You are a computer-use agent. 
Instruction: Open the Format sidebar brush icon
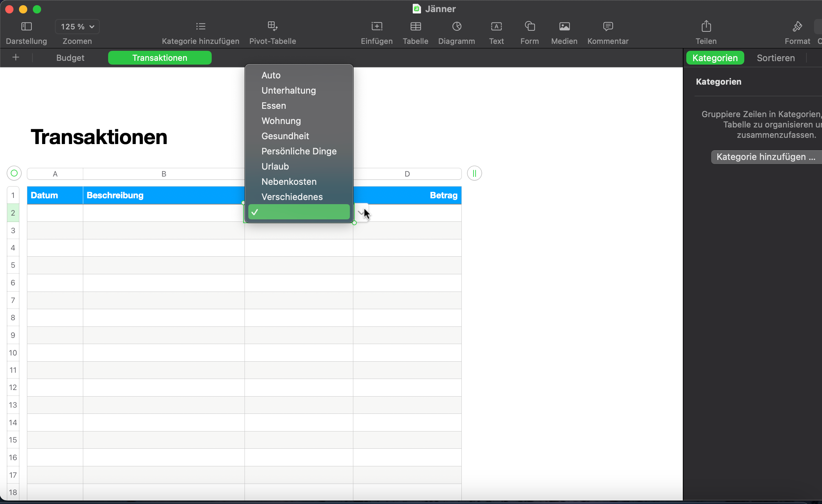click(x=797, y=27)
